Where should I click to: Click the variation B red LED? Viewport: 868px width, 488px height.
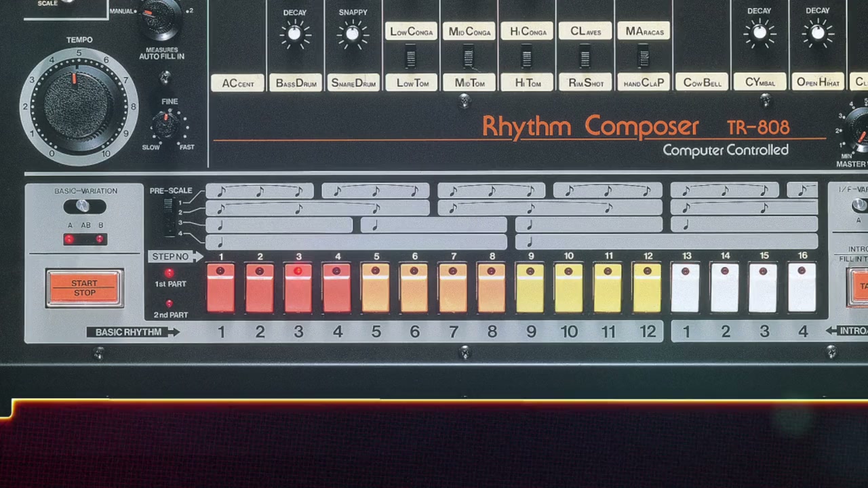100,239
